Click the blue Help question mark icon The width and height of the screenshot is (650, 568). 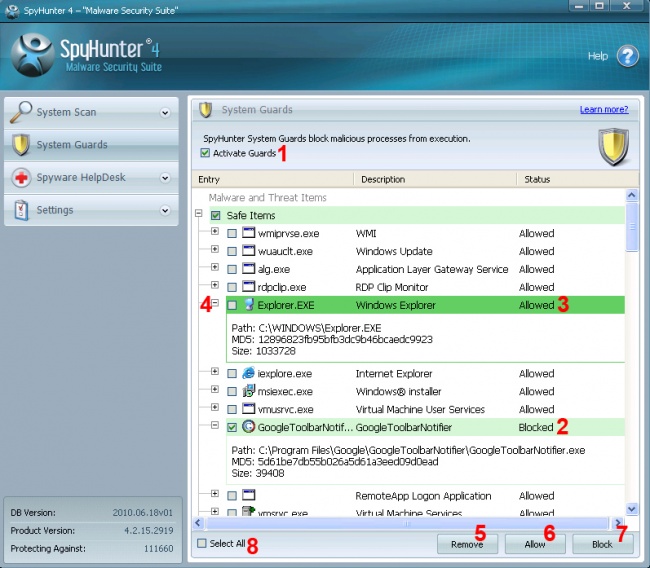(x=627, y=56)
